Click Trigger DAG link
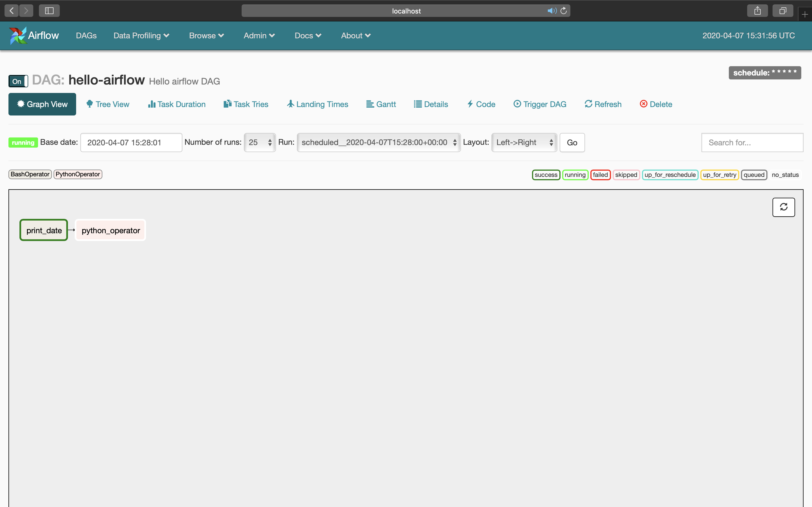The width and height of the screenshot is (812, 507). point(540,104)
